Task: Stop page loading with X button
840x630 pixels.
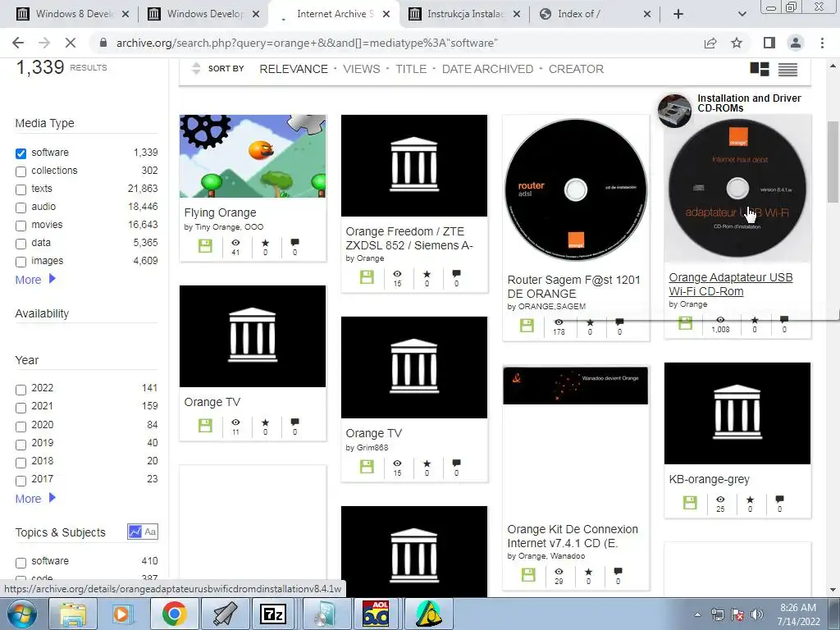Action: 71,43
